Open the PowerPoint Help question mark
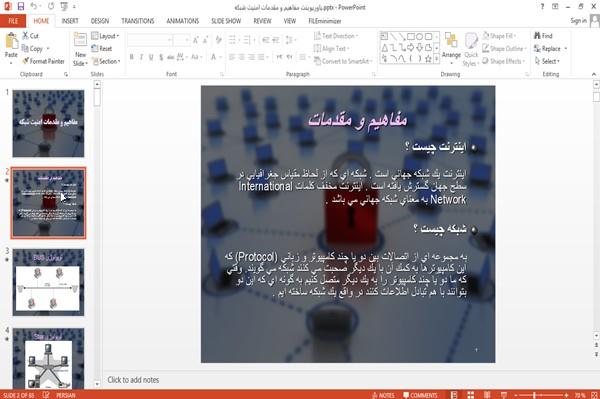This screenshot has height=399, width=600. tap(542, 7)
